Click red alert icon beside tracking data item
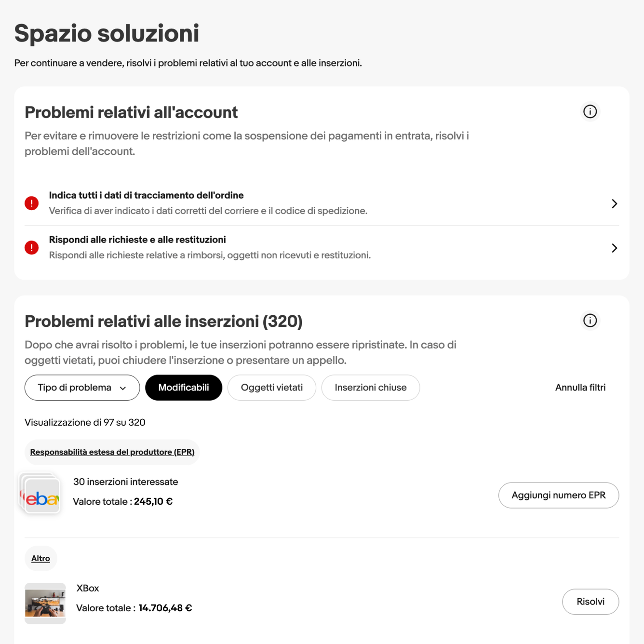Screen dimensions: 644x644 pyautogui.click(x=32, y=203)
